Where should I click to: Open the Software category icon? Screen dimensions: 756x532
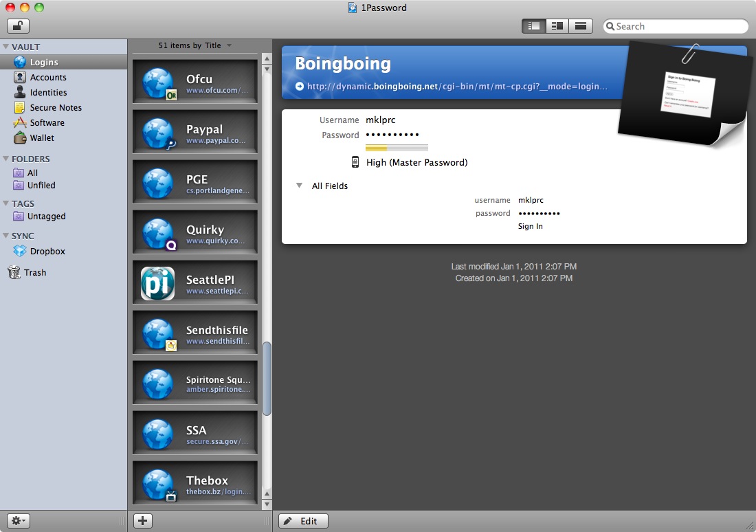tap(20, 122)
